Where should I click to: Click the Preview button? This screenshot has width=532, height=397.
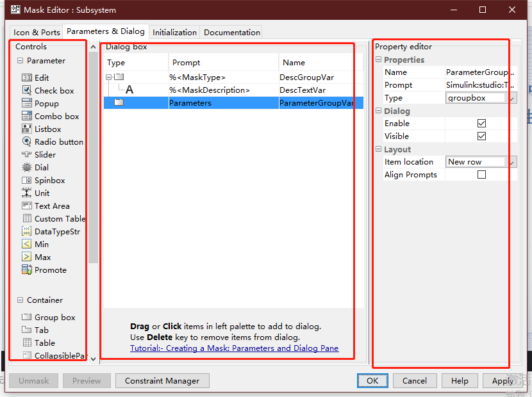pyautogui.click(x=87, y=381)
